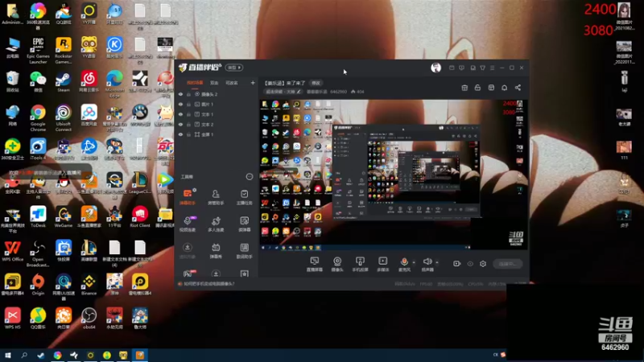Screen dimensions: 644x362
Task: Open Steam desktop shortcut
Action: coord(64,81)
